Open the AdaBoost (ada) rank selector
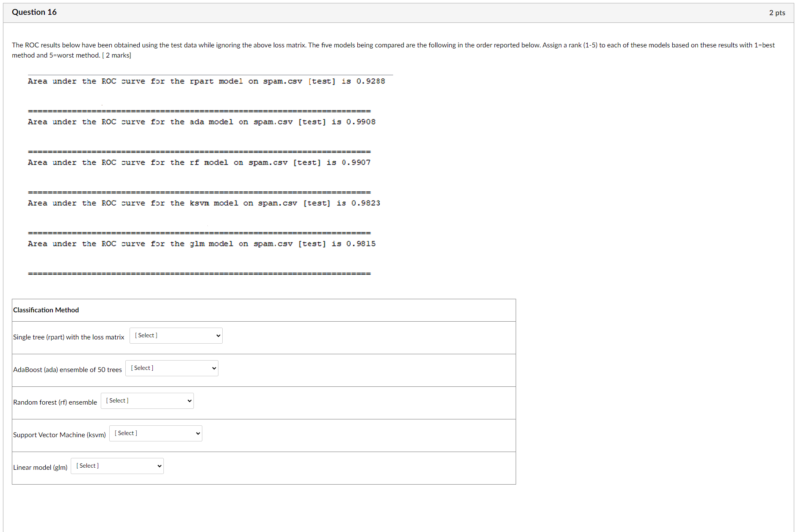Screen dimensions: 801x532 [x=171, y=368]
